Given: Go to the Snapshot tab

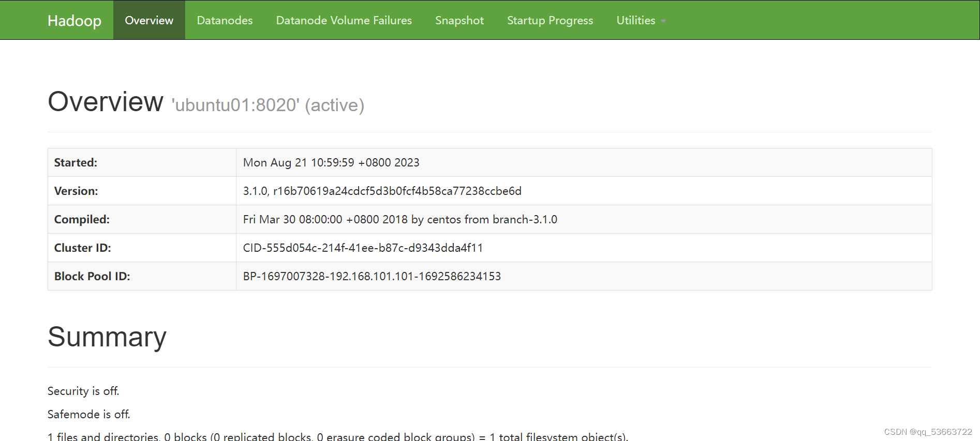Looking at the screenshot, I should click(x=459, y=20).
